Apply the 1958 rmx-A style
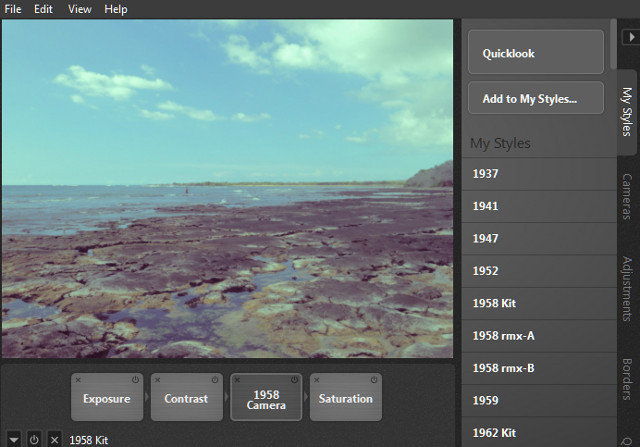640x447 pixels. [x=539, y=336]
